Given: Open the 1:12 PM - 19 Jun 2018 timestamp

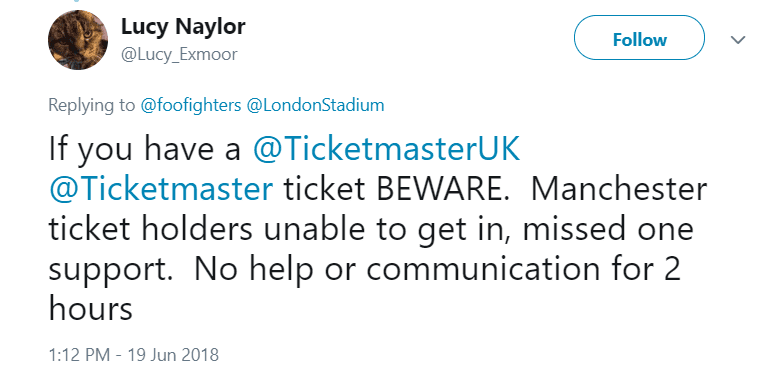Looking at the screenshot, I should [133, 355].
